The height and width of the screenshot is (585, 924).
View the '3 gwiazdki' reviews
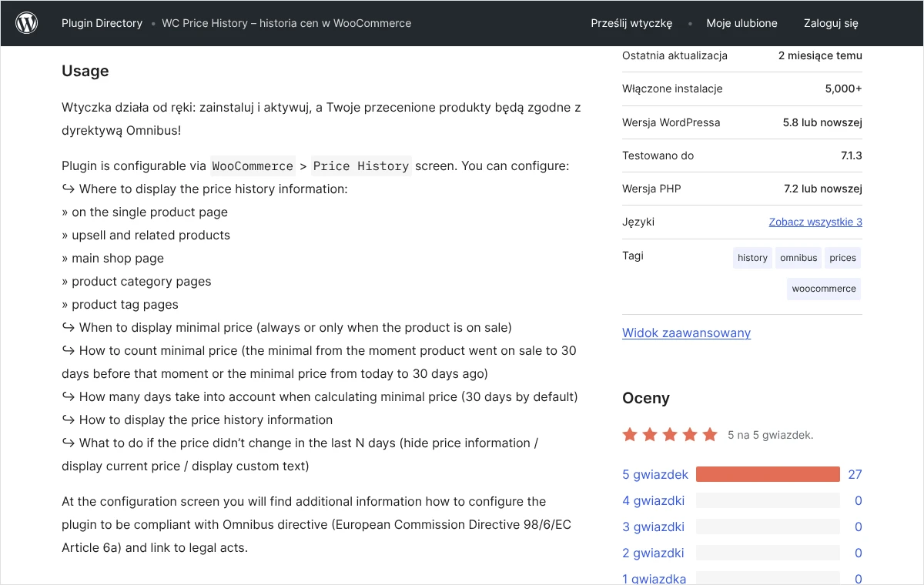pos(653,526)
